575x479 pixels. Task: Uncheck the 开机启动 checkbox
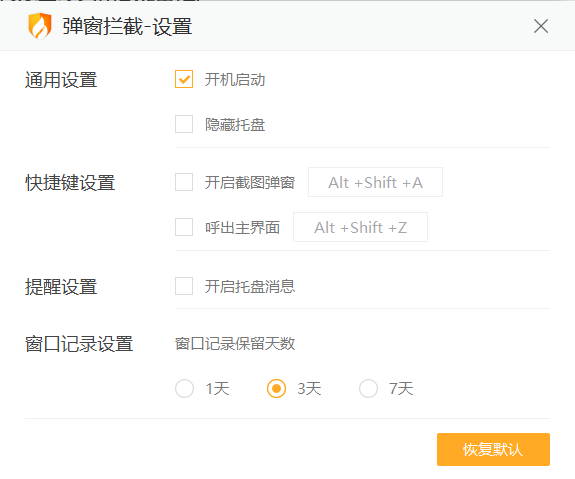point(184,79)
